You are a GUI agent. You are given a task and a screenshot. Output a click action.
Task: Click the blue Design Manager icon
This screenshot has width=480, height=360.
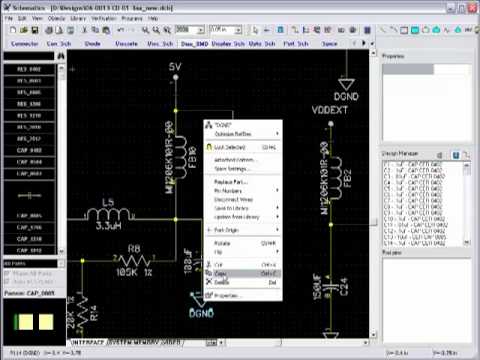[x=455, y=155]
